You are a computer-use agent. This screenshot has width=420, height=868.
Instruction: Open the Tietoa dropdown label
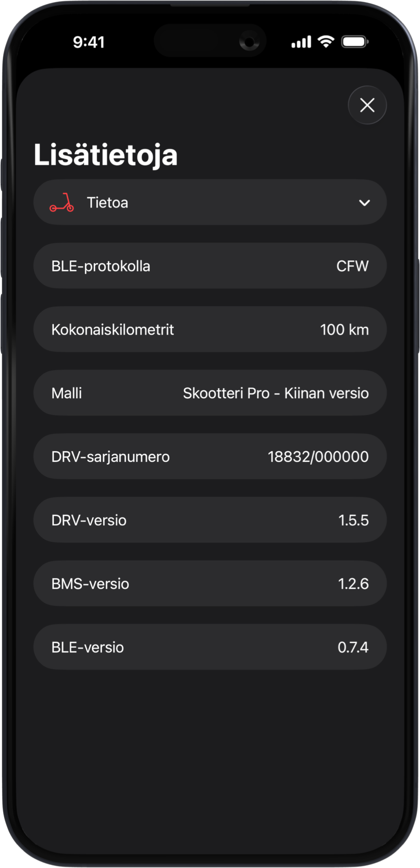coord(108,203)
